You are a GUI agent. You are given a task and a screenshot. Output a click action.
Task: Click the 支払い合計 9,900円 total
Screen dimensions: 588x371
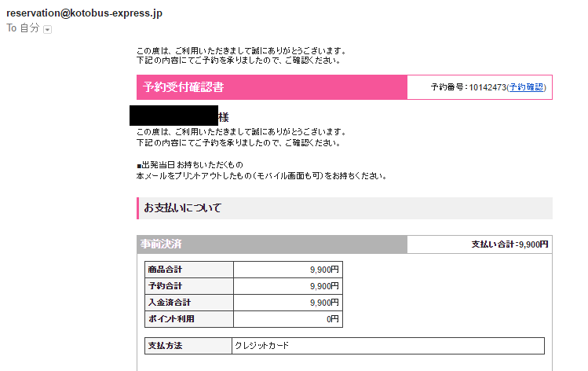509,244
